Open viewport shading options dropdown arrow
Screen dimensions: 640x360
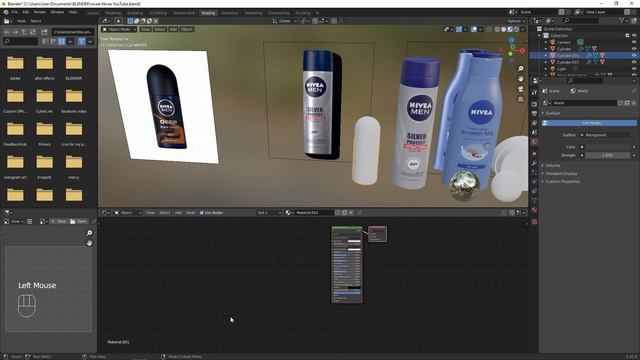tap(523, 29)
